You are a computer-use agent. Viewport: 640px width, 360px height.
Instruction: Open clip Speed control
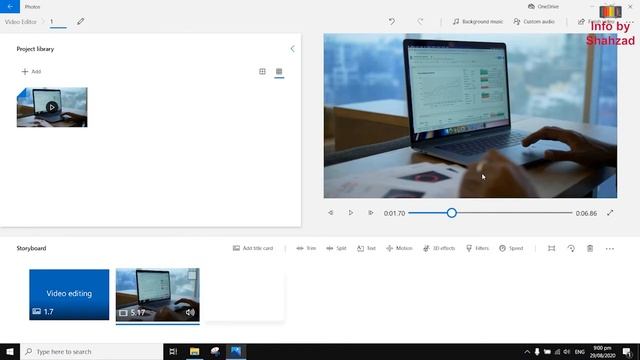click(x=511, y=248)
